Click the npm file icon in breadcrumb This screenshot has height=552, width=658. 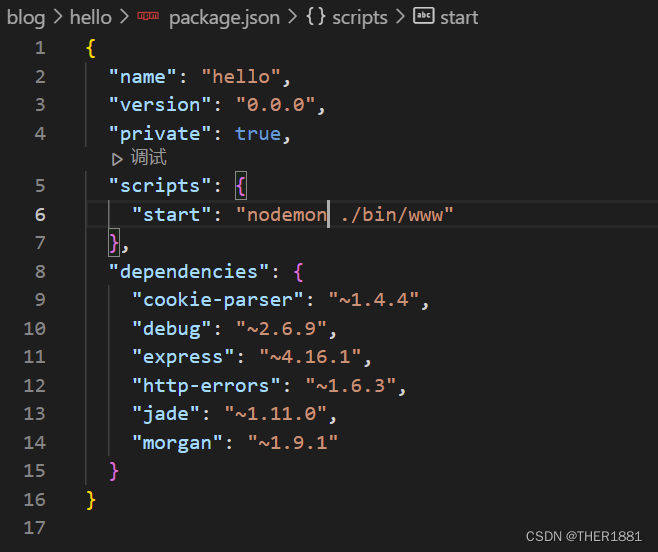tap(148, 17)
